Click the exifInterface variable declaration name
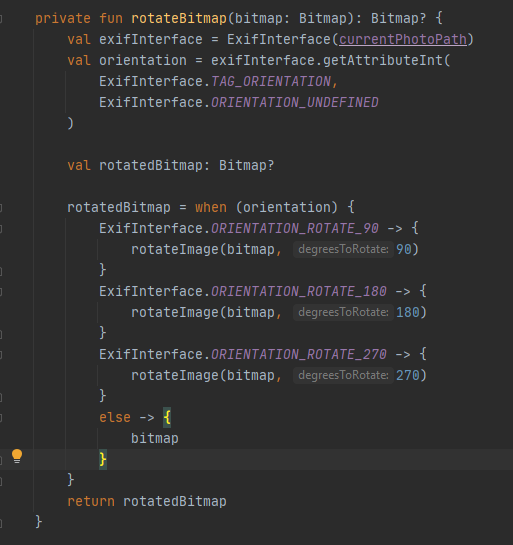Image resolution: width=513 pixels, height=545 pixels. pyautogui.click(x=151, y=40)
